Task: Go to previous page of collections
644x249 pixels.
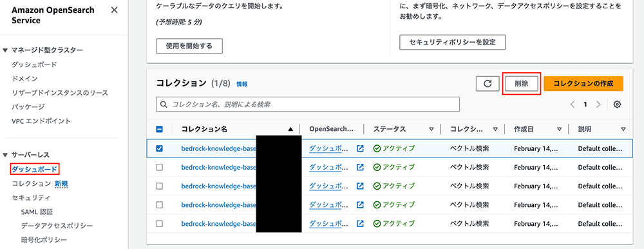Action: 573,105
